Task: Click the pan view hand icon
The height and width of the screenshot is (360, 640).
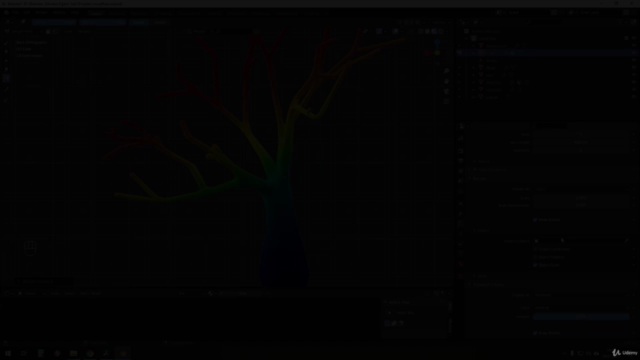Action: [446, 81]
